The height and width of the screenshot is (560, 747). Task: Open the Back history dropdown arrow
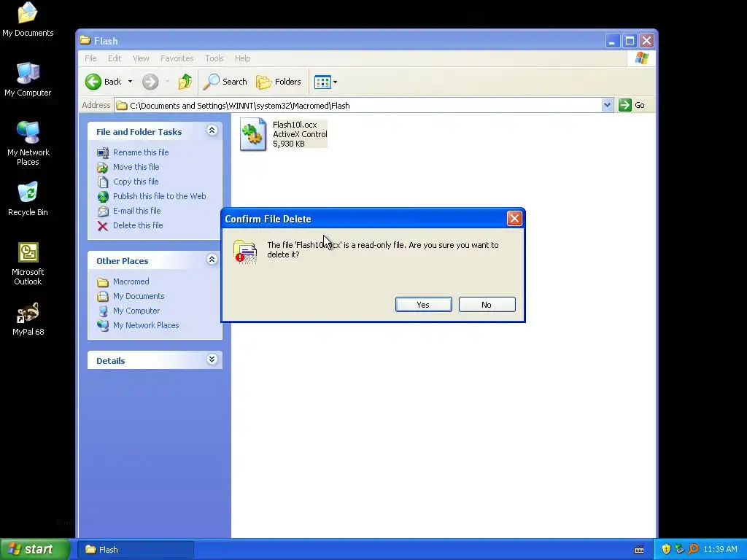click(x=130, y=82)
